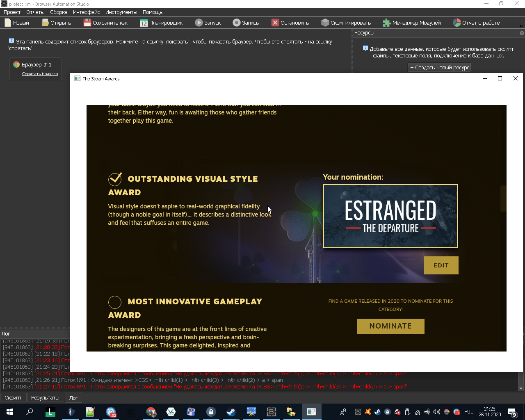Viewport: 525px width, 420px height.
Task: Click the 'OUTSTANDING VISUAL STYLE' heading
Action: pos(193,179)
